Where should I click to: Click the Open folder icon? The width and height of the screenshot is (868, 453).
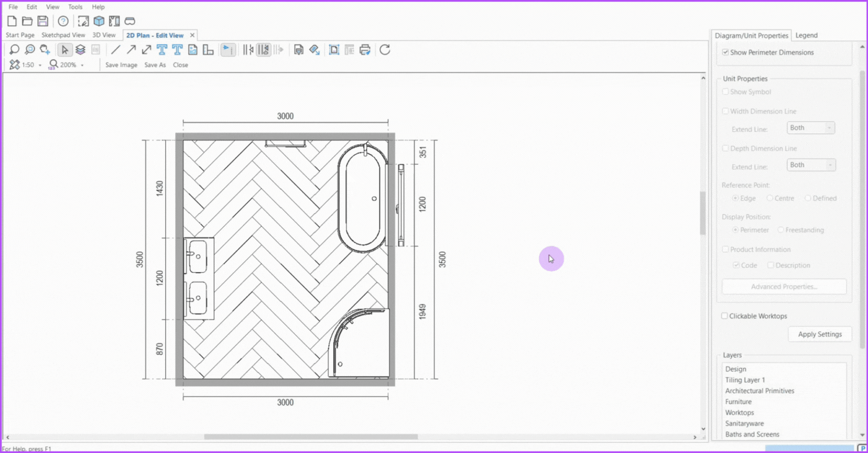pos(27,21)
